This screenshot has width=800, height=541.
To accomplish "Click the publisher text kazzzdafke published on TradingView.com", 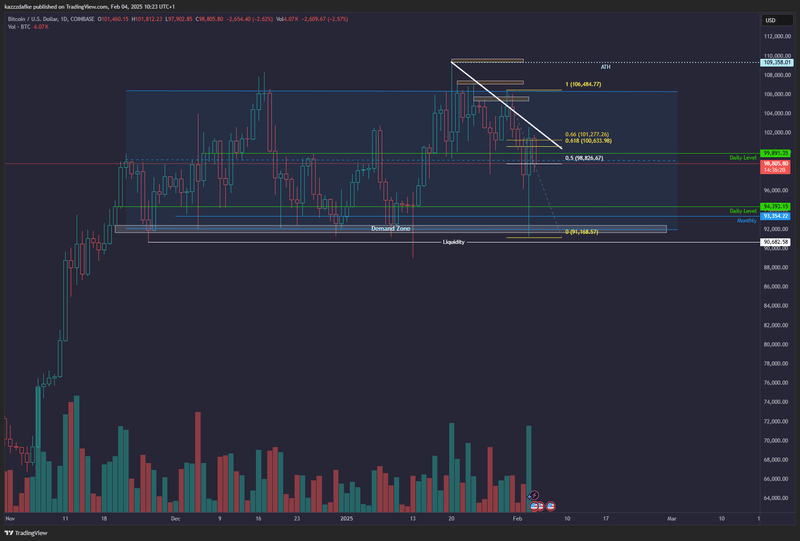I will (x=57, y=7).
